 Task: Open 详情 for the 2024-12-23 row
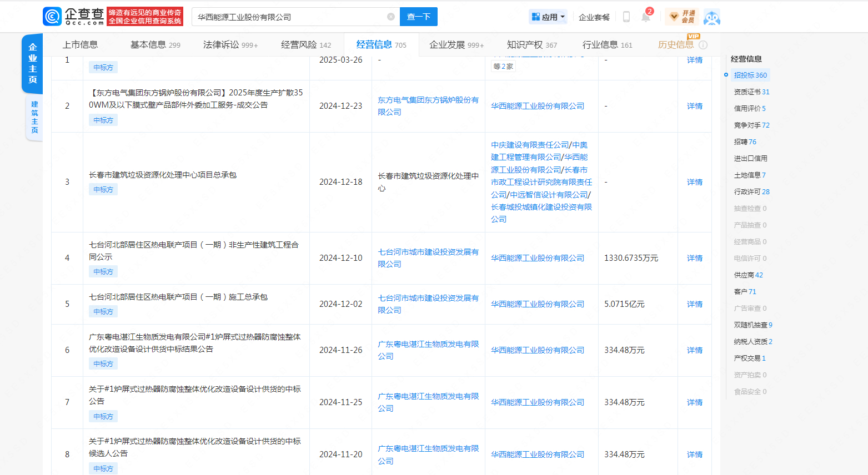click(695, 106)
